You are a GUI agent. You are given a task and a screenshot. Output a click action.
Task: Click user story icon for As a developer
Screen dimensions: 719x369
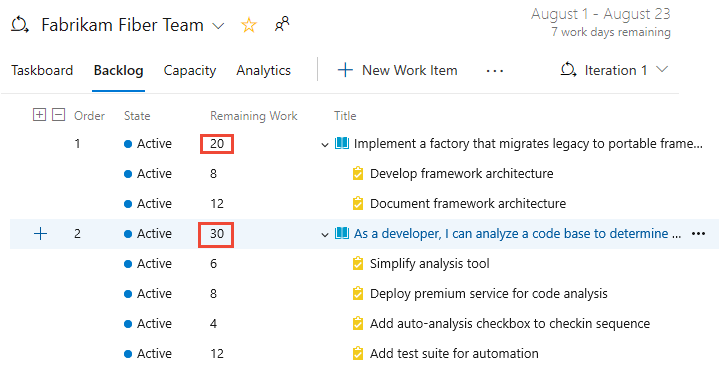coord(342,233)
